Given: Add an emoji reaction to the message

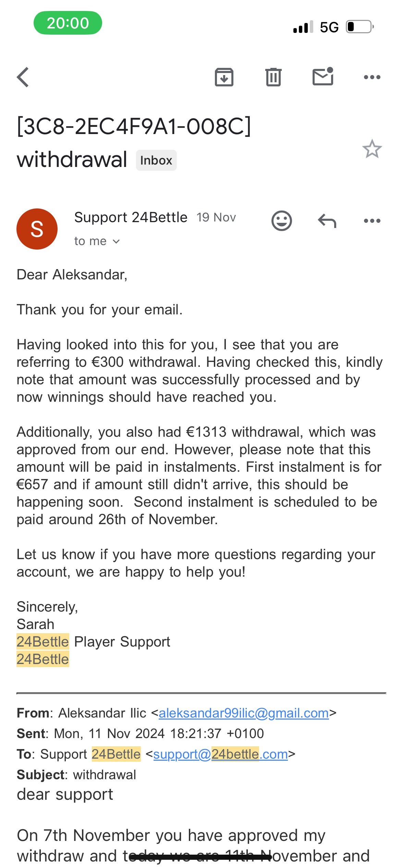Looking at the screenshot, I should [282, 221].
